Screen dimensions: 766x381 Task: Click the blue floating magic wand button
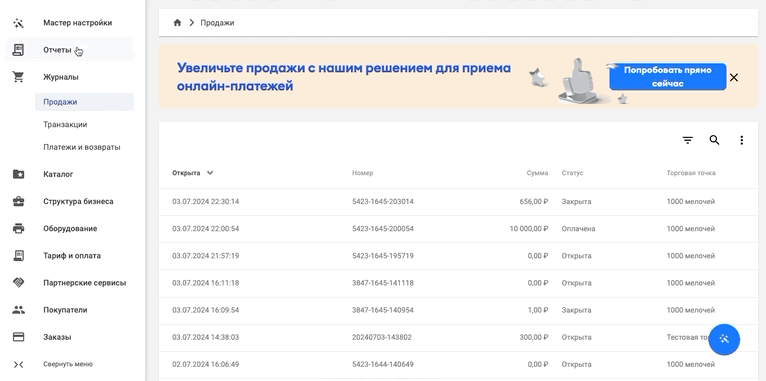coord(724,339)
